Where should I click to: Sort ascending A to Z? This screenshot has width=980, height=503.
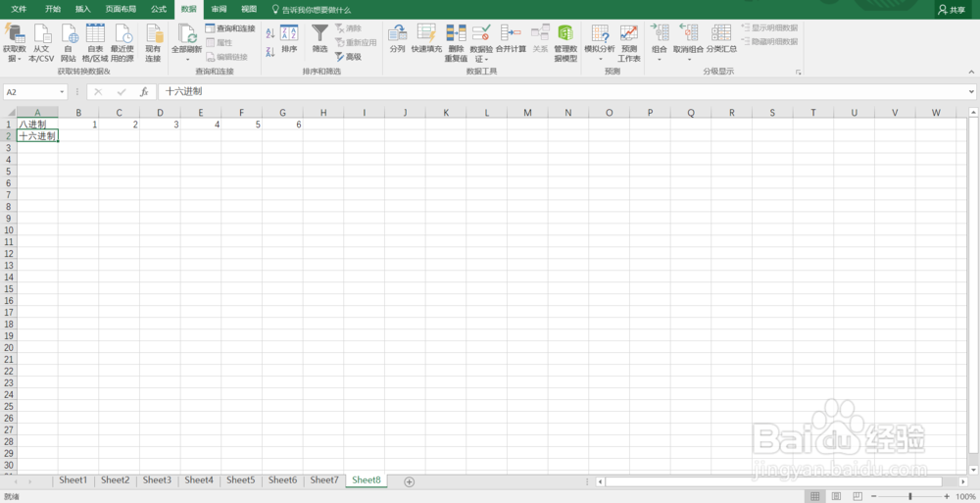[x=270, y=33]
